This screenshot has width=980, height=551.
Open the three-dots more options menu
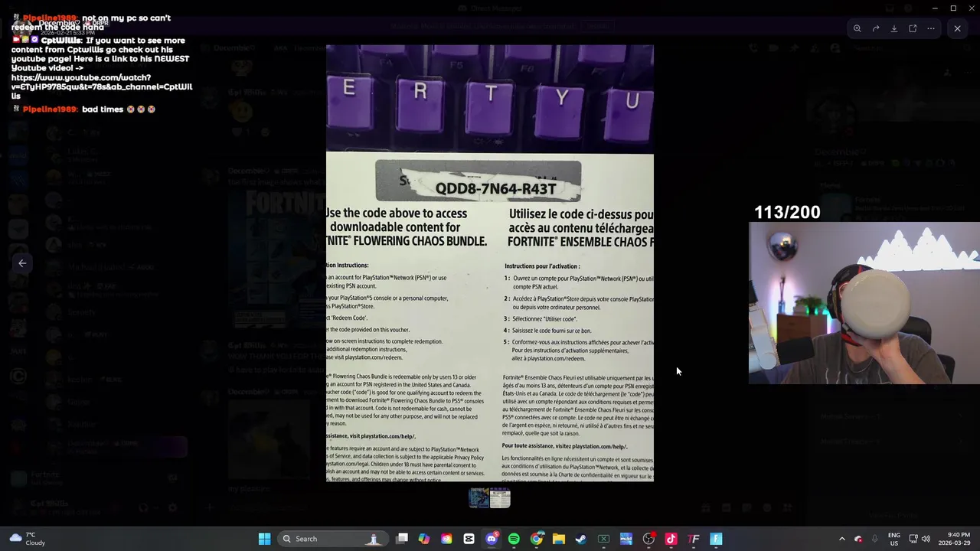click(x=931, y=28)
